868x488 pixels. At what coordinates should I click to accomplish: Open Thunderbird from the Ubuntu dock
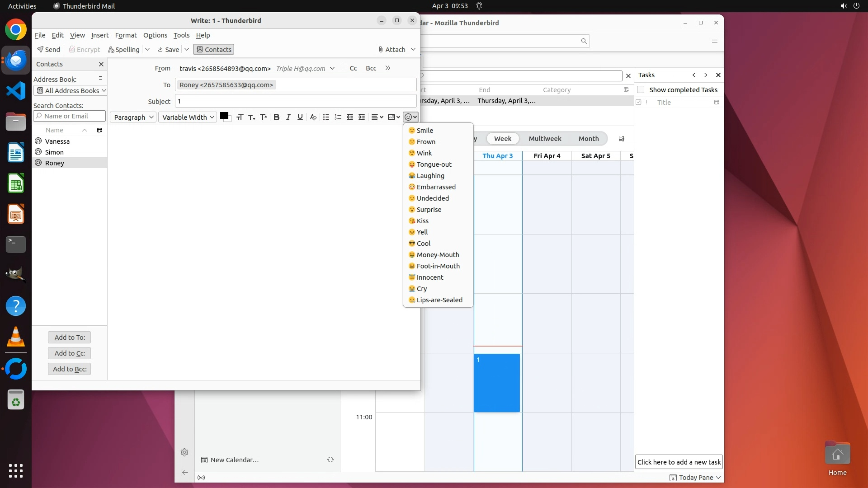pyautogui.click(x=16, y=60)
